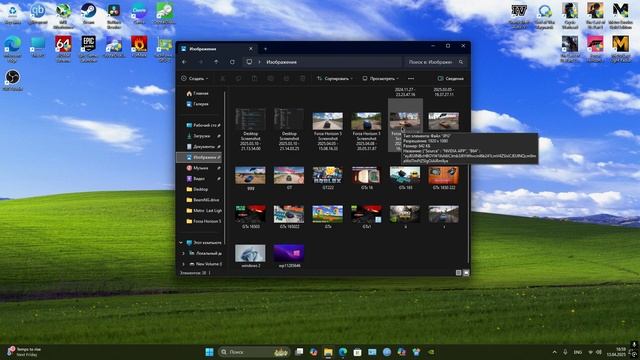Collapse the Этот компьютер tree node
Image resolution: width=640 pixels, height=360 pixels.
(181, 242)
